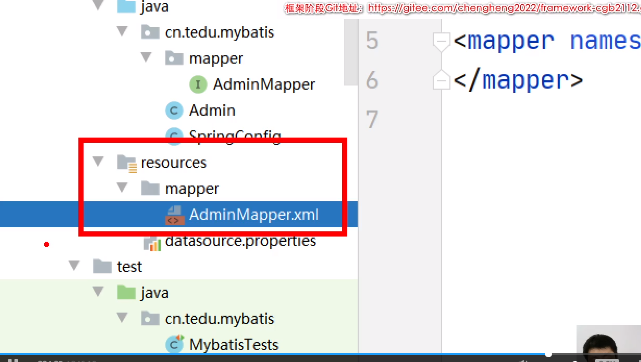Collapse the mapper package under cn.tedu.mybatis
This screenshot has height=362, width=641.
(x=146, y=57)
